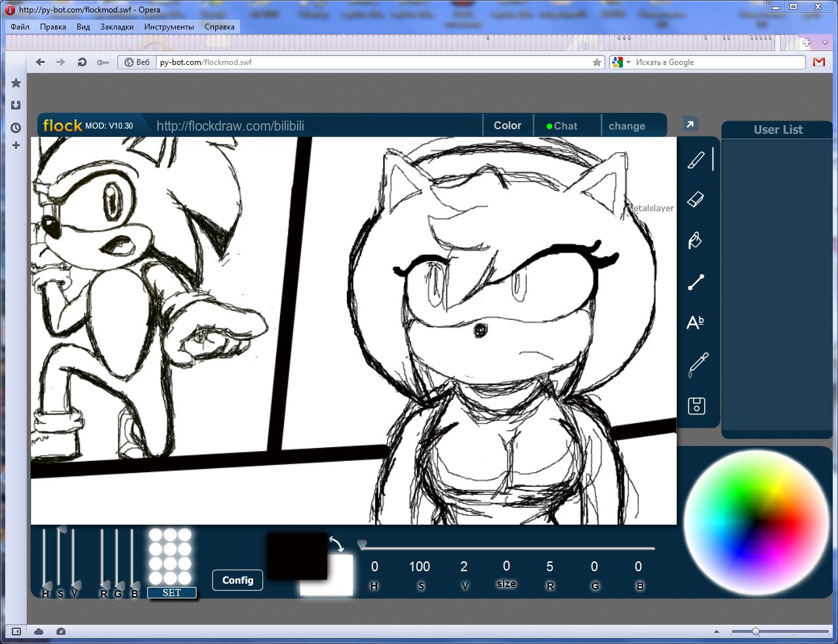Select the Text tool

tap(695, 323)
